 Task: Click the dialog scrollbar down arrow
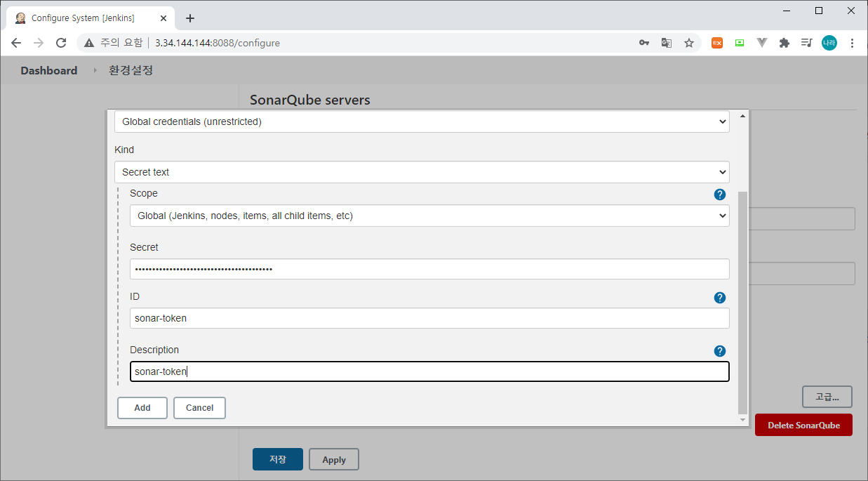743,420
